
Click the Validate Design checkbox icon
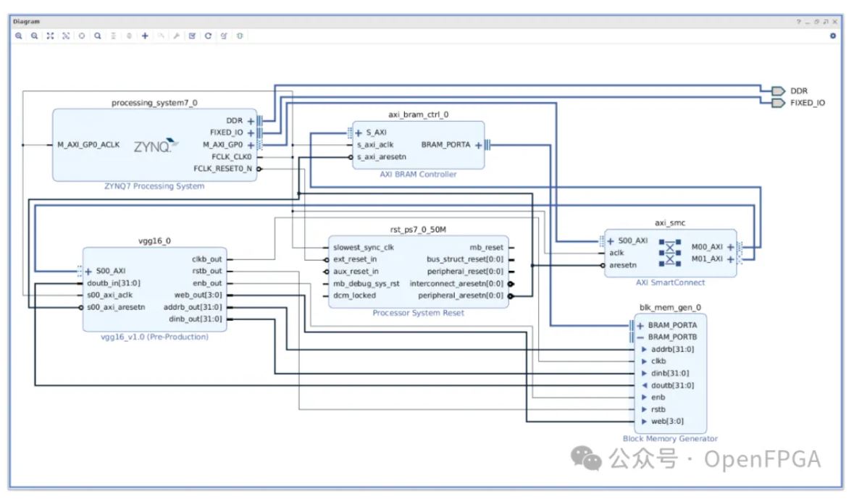click(x=192, y=36)
